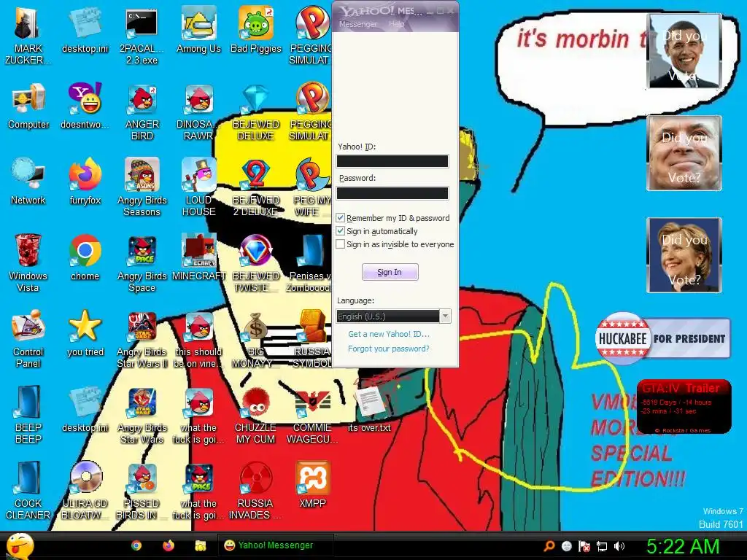Toggle the Sign in automatically checkbox
The height and width of the screenshot is (560, 747).
[x=340, y=231]
